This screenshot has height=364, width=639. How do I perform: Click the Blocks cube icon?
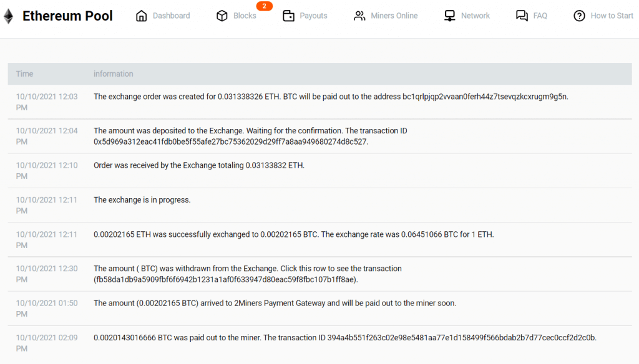222,16
